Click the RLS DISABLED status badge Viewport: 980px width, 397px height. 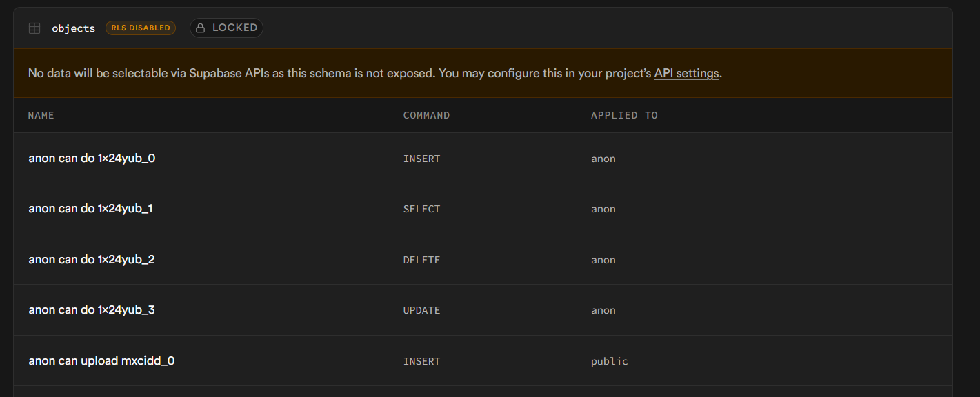click(x=140, y=28)
